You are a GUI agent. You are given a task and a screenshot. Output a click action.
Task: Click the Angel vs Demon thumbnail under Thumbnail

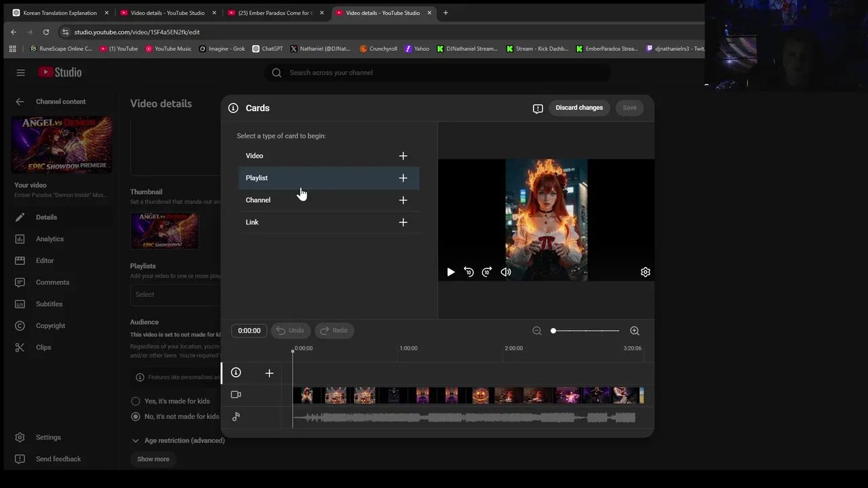(165, 230)
